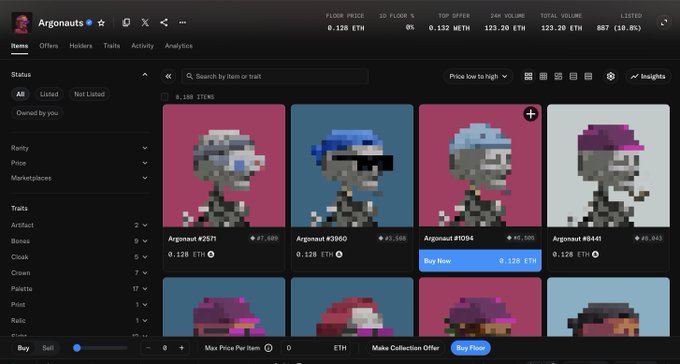The height and width of the screenshot is (364, 680).
Task: Switch to the Holders tab
Action: [x=81, y=46]
